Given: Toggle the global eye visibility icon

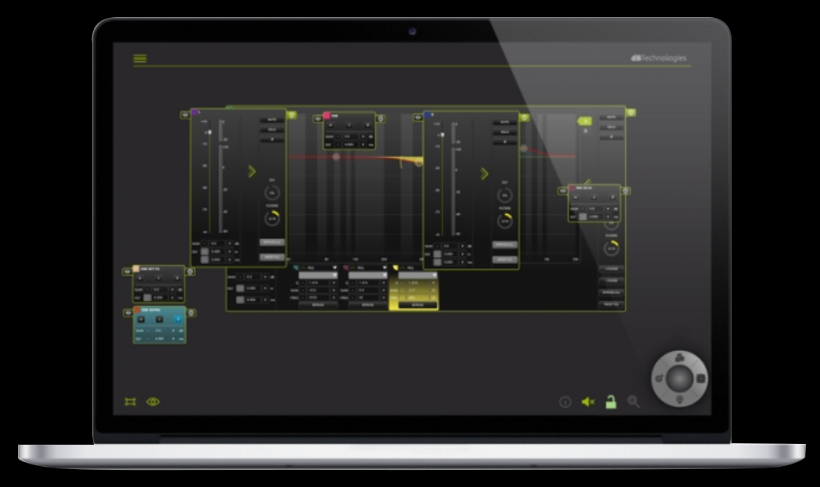Looking at the screenshot, I should coord(153,402).
